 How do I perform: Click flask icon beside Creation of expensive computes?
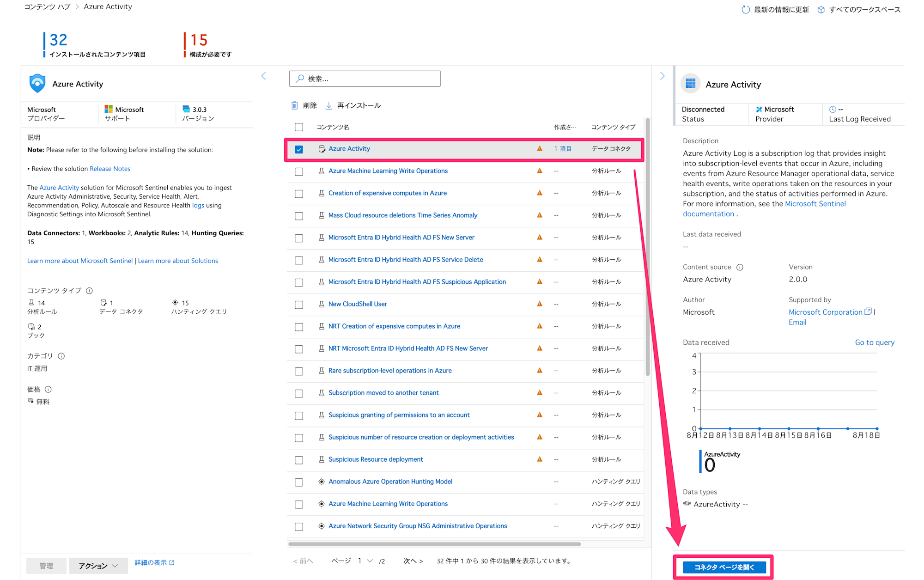coord(322,193)
